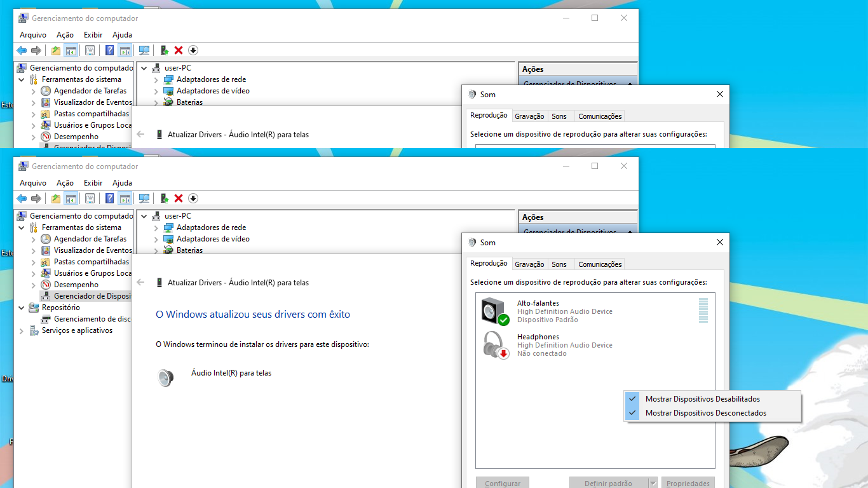The height and width of the screenshot is (488, 868).
Task: Toggle Show/Hide Console Tree in the upper toolbar
Action: pos(71,50)
